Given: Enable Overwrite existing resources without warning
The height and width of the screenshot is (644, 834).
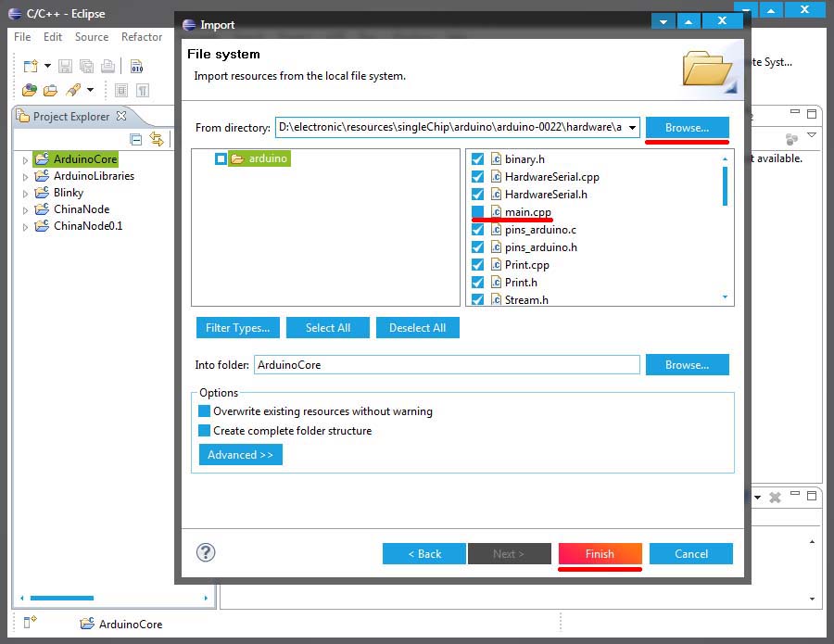Looking at the screenshot, I should click(204, 411).
